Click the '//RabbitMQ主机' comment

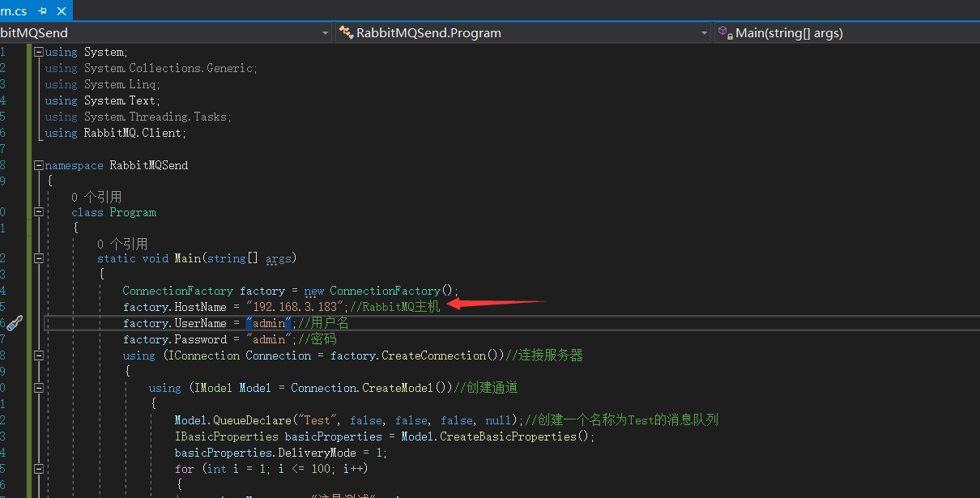(395, 307)
